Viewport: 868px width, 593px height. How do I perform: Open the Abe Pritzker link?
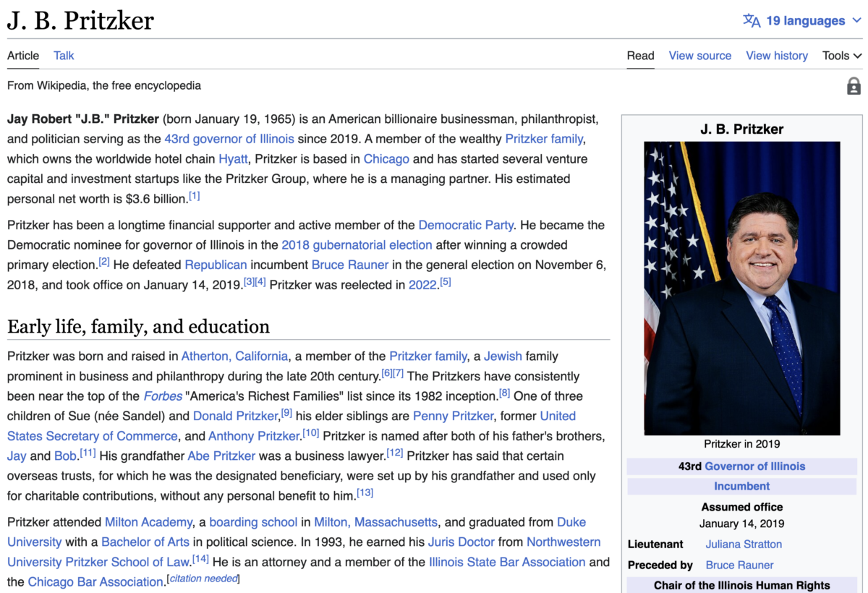tap(221, 456)
